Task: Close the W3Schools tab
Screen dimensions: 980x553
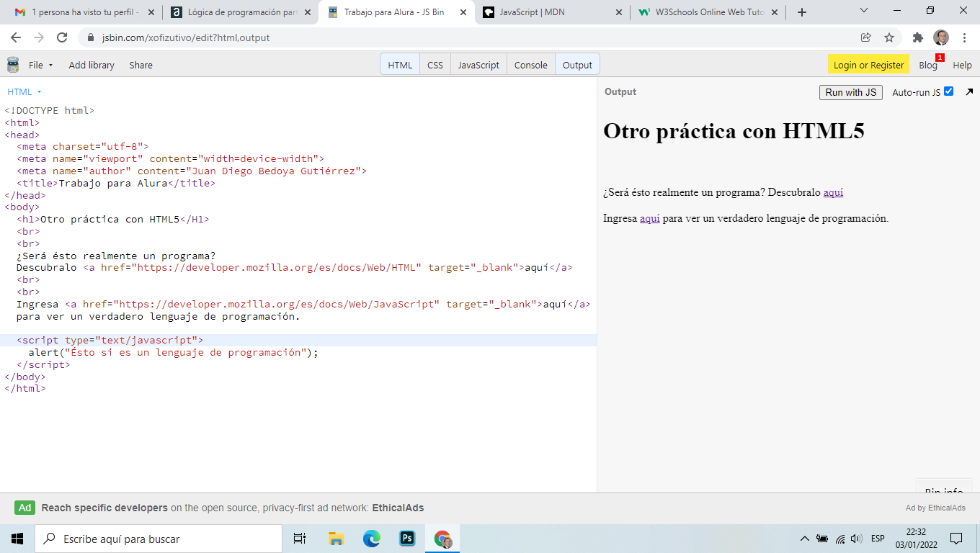Action: pos(775,12)
